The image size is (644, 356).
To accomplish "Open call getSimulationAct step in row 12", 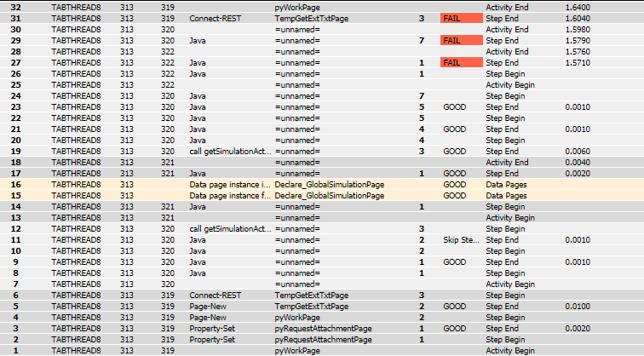I will [230, 229].
